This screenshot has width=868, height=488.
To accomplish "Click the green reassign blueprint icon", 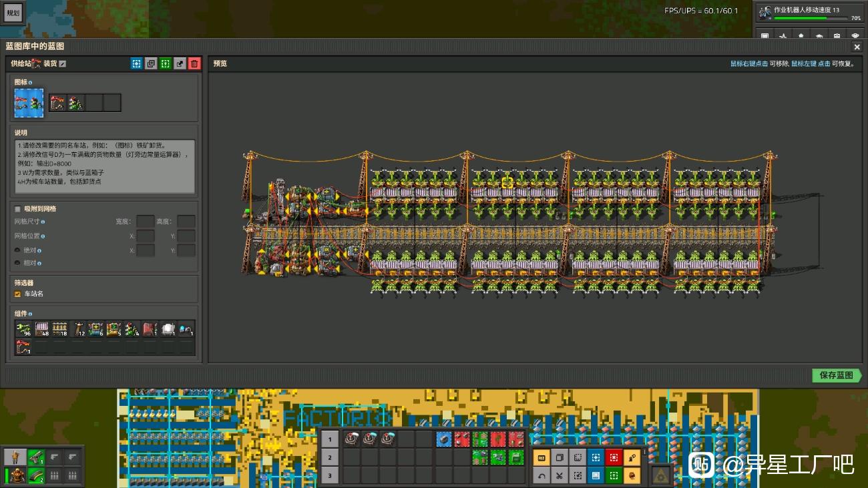I will pyautogui.click(x=166, y=63).
